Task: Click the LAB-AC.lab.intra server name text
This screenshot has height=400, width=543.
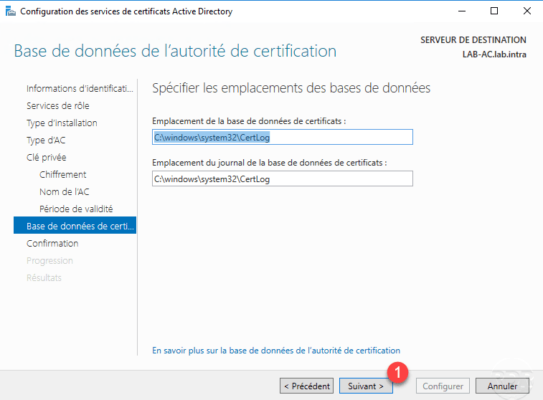Action: pyautogui.click(x=494, y=54)
